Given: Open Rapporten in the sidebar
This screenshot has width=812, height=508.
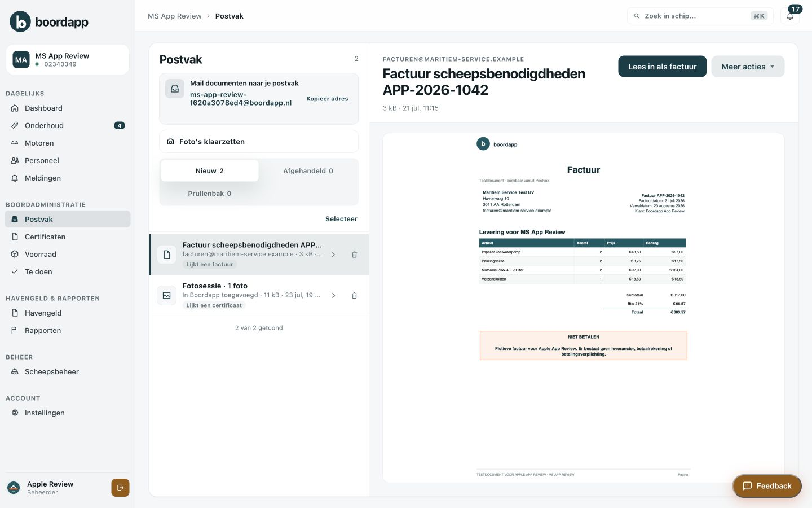Looking at the screenshot, I should 68,330.
